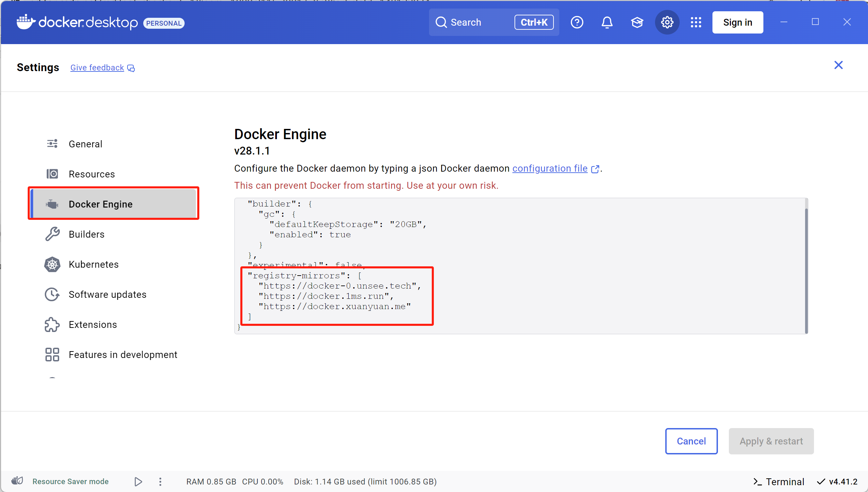
Task: Click the help question mark icon
Action: [577, 23]
